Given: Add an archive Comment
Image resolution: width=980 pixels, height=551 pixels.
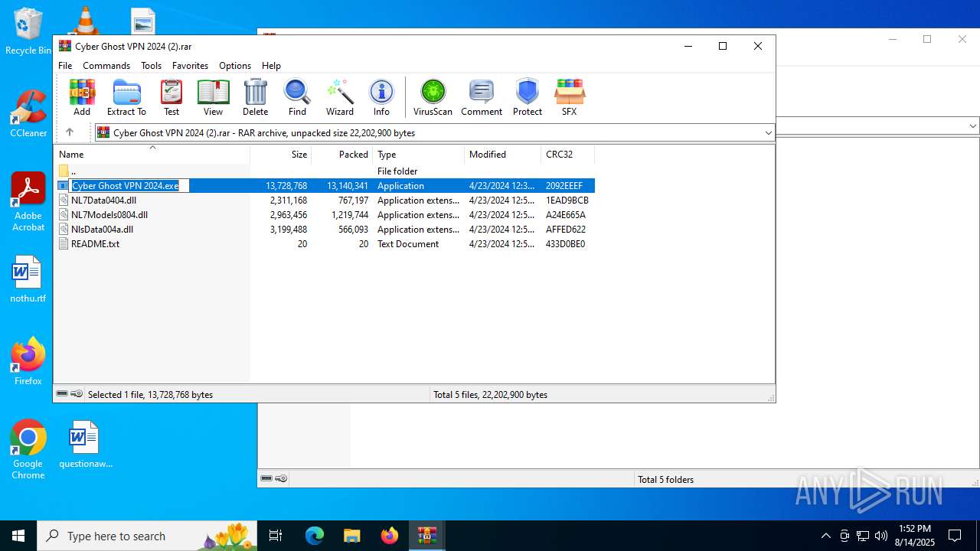Looking at the screenshot, I should point(482,97).
